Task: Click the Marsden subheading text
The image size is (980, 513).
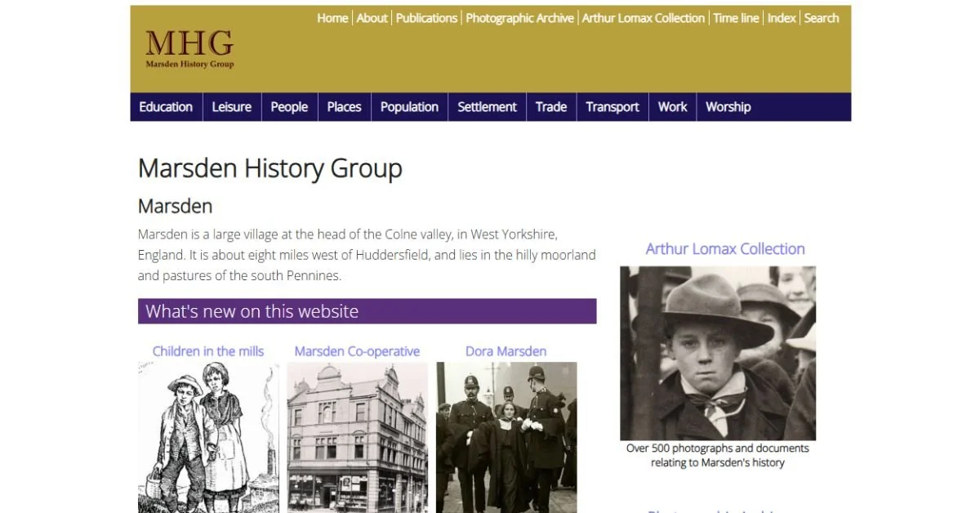Action: (175, 205)
